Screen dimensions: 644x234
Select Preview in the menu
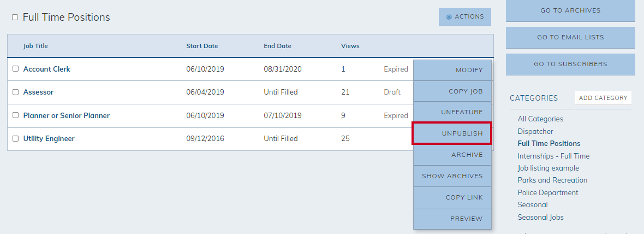tap(452, 219)
